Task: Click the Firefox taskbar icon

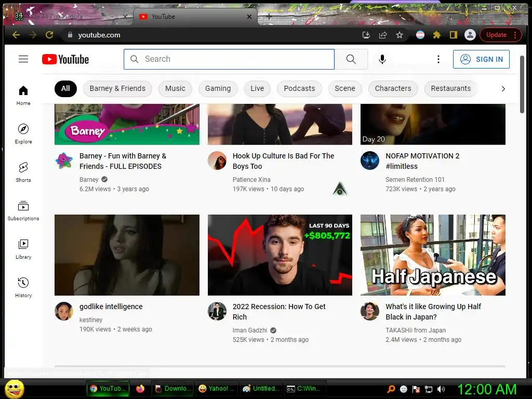Action: (x=140, y=389)
